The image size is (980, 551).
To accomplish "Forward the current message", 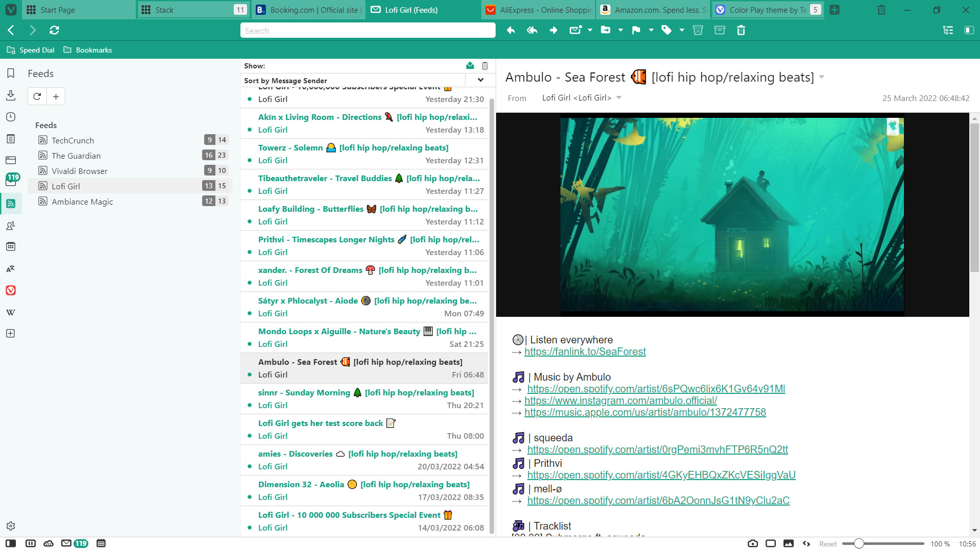I will pos(553,30).
